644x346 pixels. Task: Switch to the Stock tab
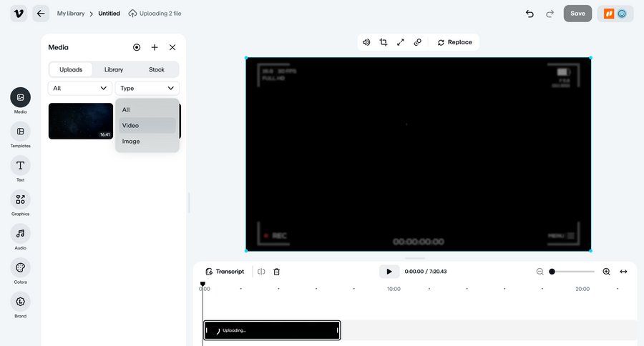[x=157, y=69]
